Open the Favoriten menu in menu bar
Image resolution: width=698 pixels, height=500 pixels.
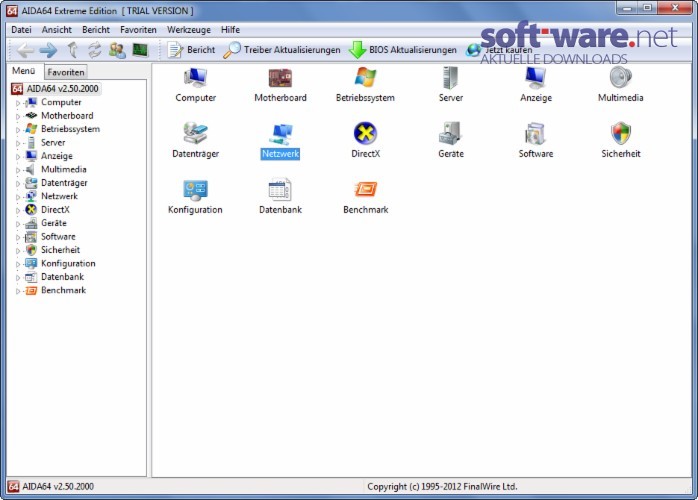[x=138, y=30]
